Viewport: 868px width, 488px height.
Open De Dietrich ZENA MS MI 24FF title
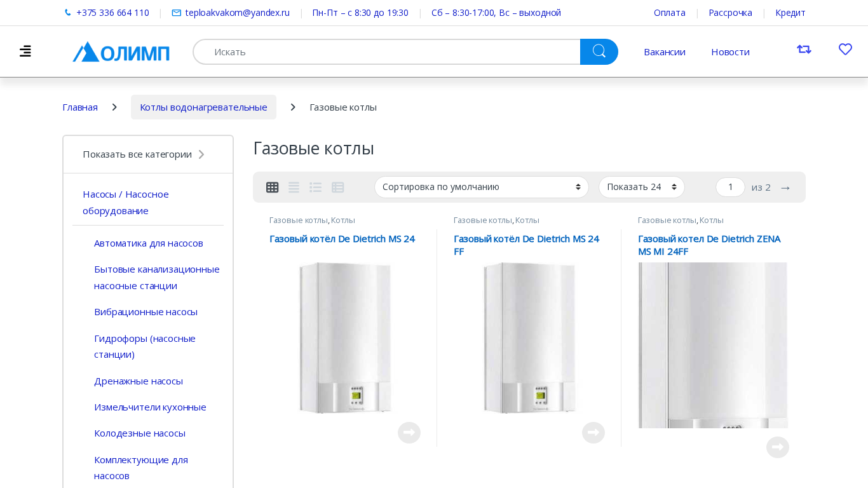[x=710, y=245]
